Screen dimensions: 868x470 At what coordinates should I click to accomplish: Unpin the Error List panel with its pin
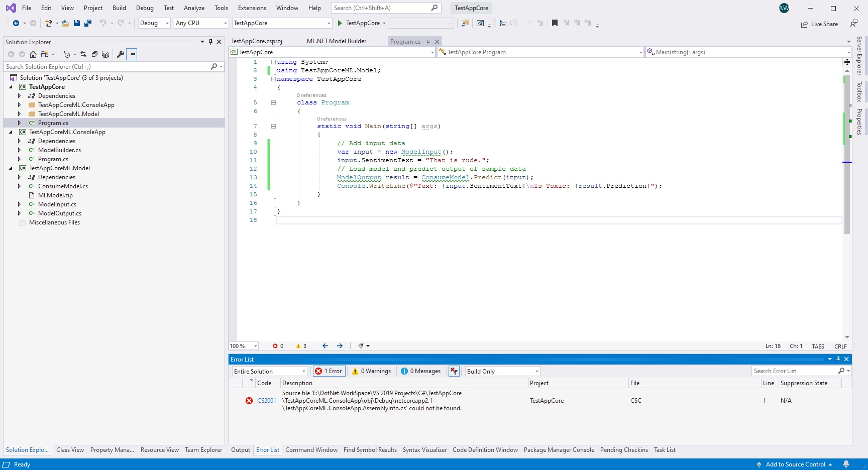(838, 359)
